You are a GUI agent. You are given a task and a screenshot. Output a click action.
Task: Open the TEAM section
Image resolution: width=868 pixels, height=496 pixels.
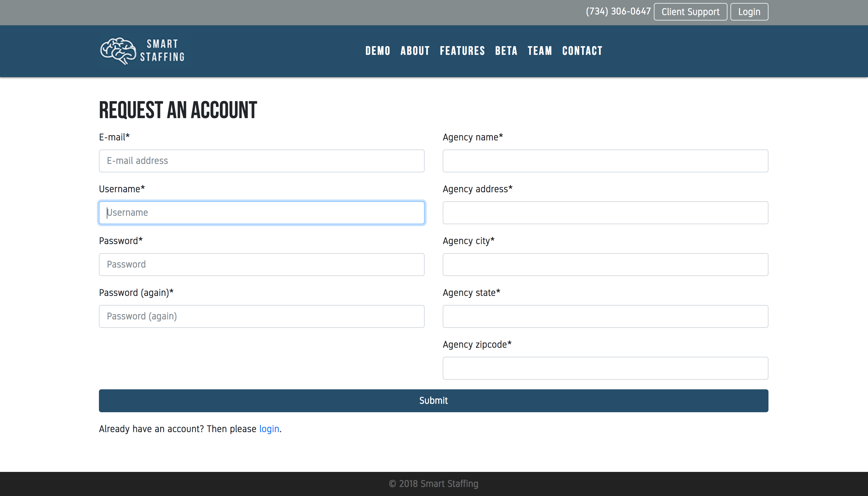(539, 51)
